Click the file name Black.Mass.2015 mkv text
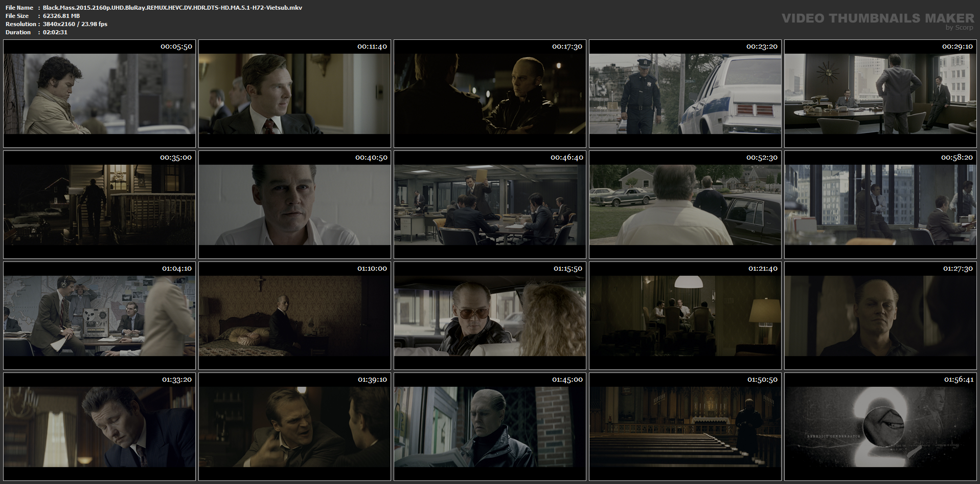980x484 pixels. [172, 8]
